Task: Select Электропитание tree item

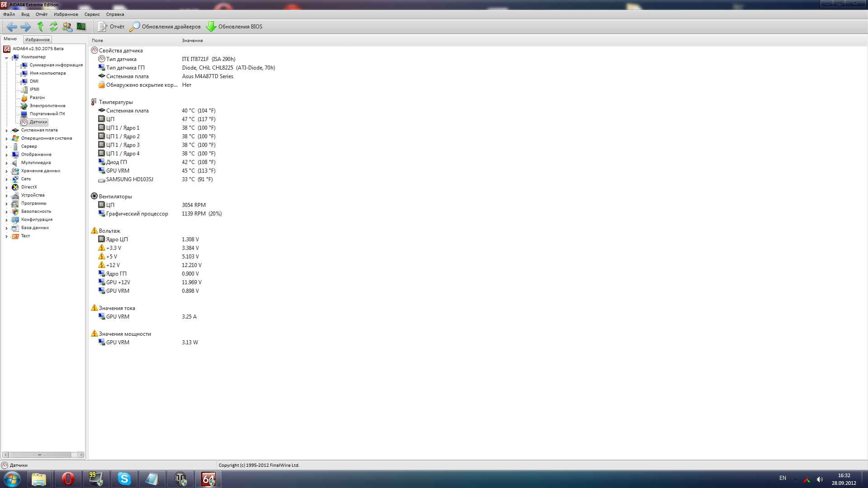Action: click(47, 106)
